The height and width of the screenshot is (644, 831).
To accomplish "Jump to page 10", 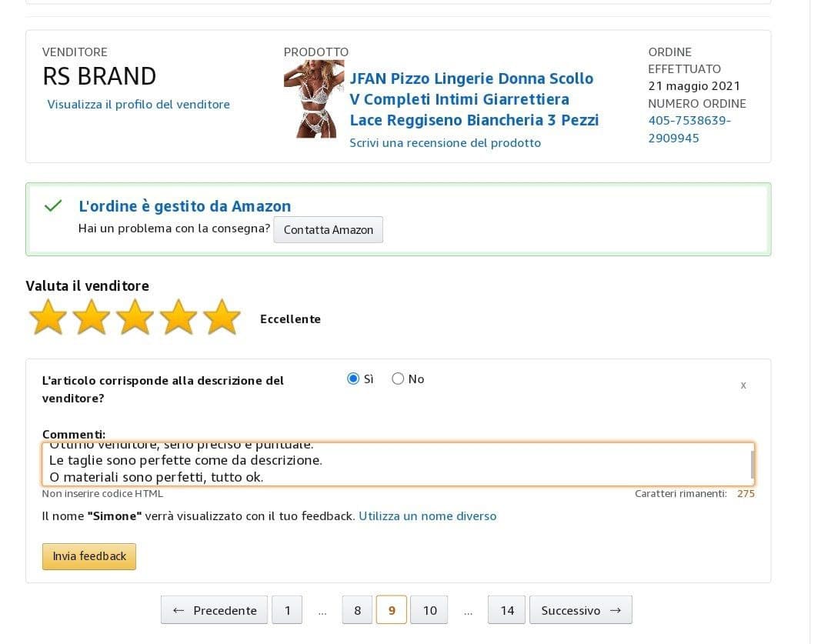I will 429,610.
